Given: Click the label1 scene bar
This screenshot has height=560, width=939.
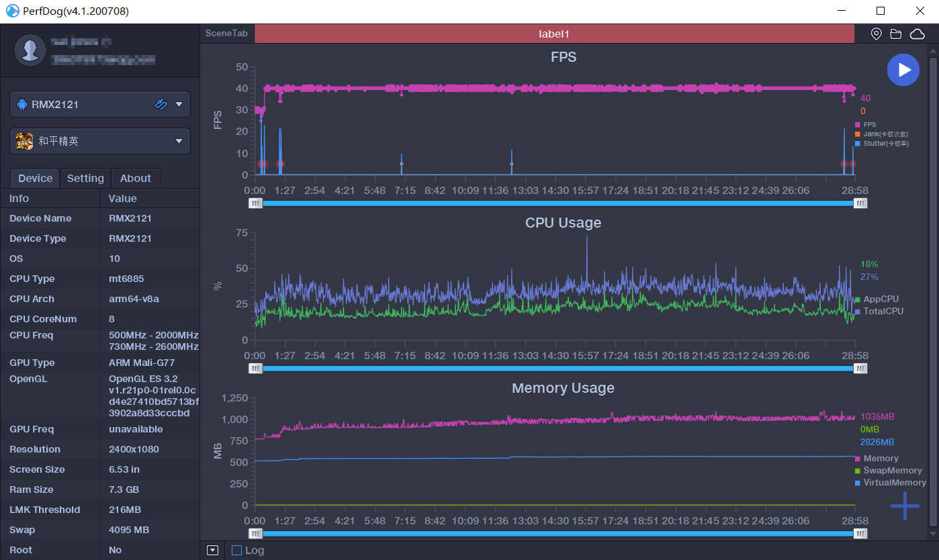Looking at the screenshot, I should tap(554, 34).
